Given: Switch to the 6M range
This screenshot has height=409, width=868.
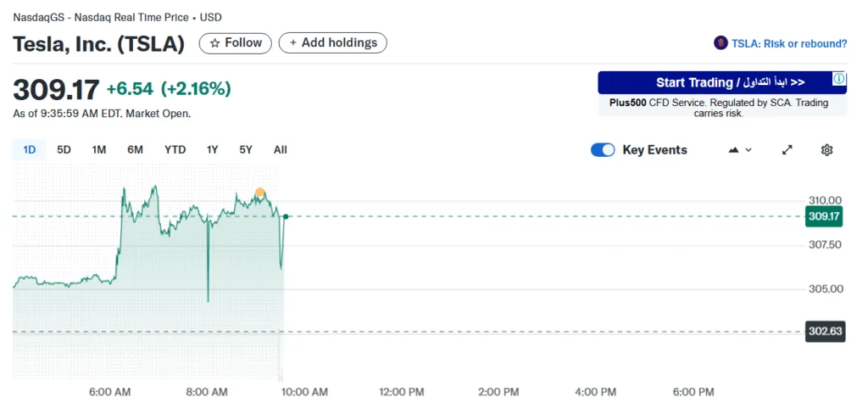Looking at the screenshot, I should pyautogui.click(x=135, y=149).
